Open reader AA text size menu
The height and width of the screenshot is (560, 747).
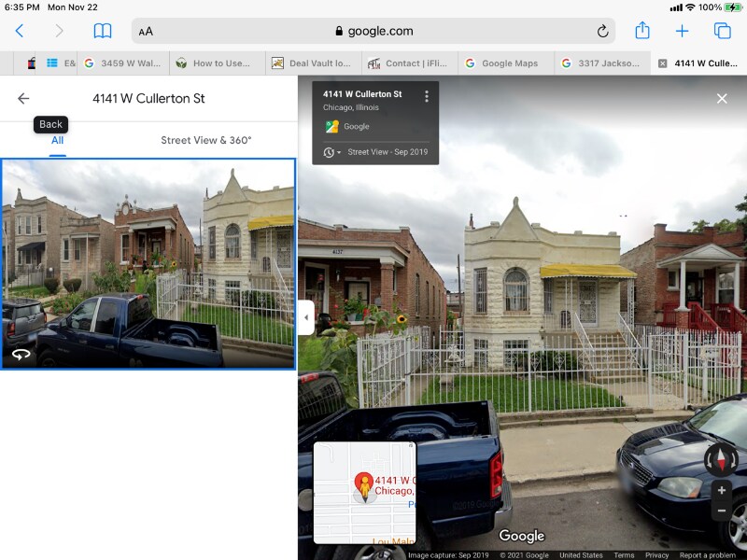click(x=146, y=32)
